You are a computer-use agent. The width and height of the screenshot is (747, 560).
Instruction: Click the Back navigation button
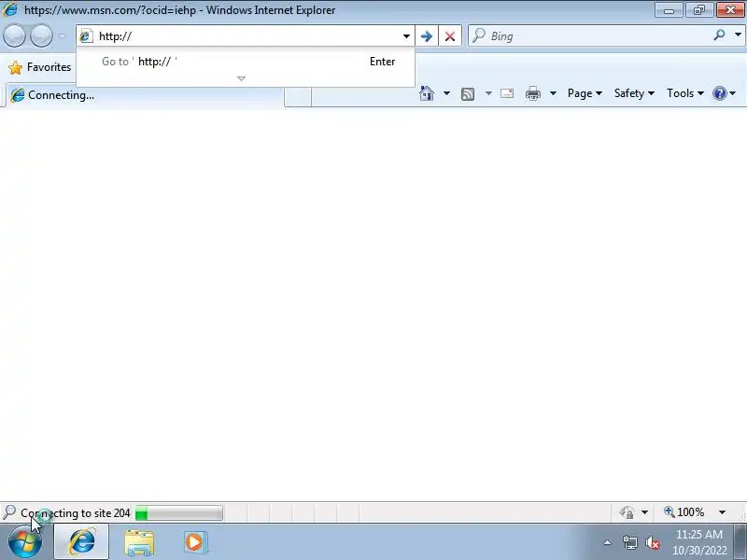tap(14, 36)
